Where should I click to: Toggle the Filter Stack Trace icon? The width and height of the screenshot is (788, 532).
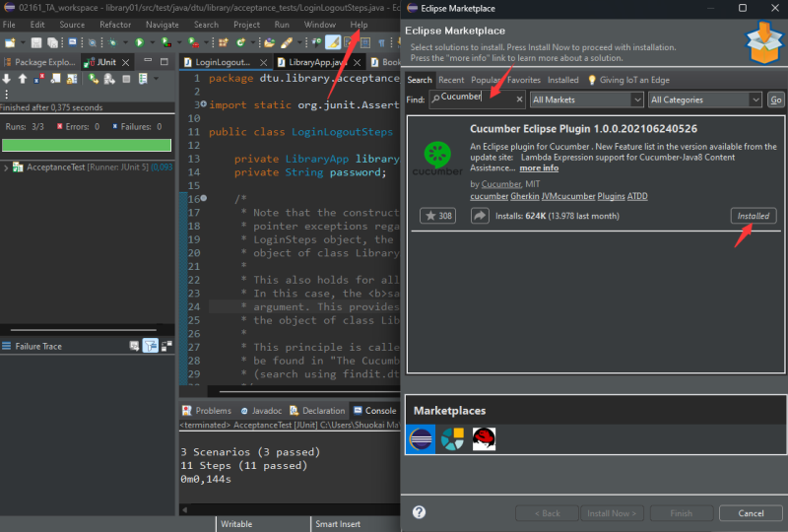pyautogui.click(x=151, y=346)
